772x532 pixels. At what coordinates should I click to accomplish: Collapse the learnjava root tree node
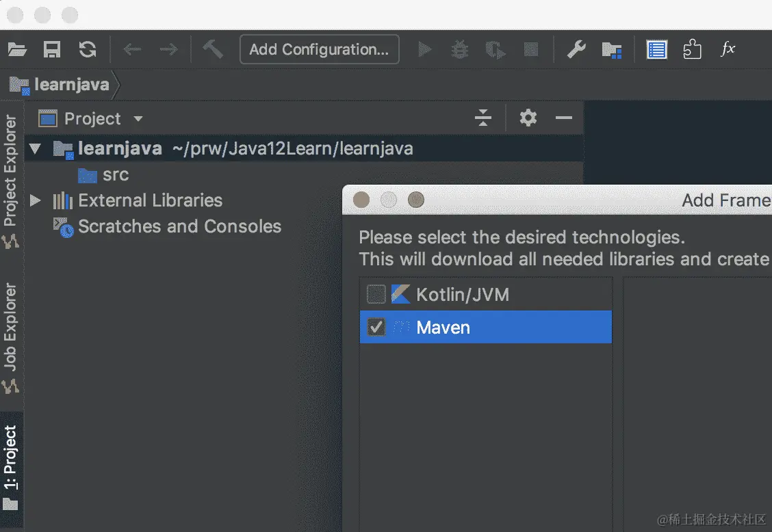point(35,148)
